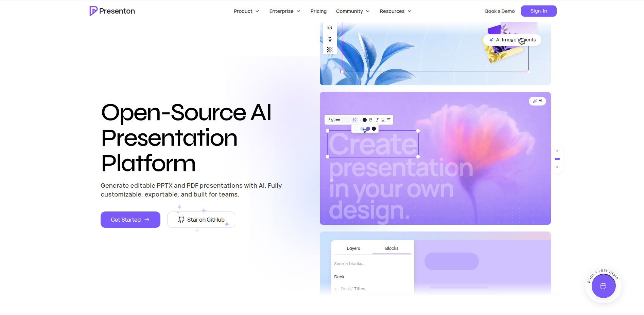Click the arrow icon in Get Started
Image resolution: width=644 pixels, height=315 pixels.
tap(147, 220)
